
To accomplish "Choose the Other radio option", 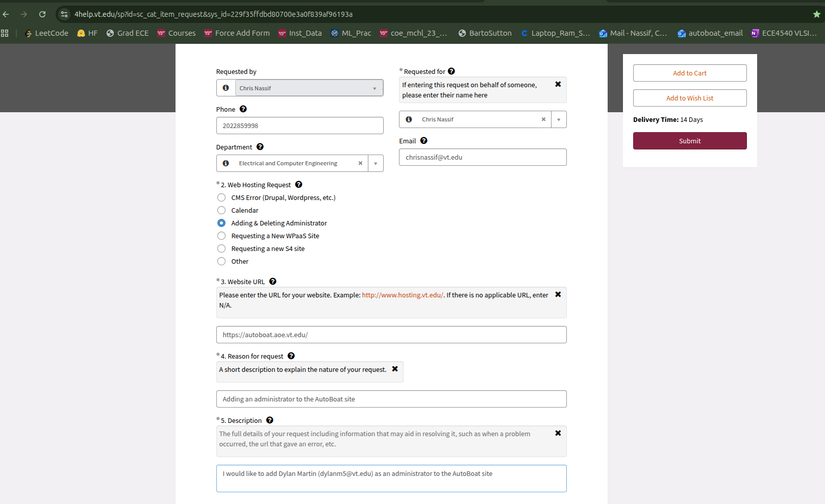I will pyautogui.click(x=221, y=261).
